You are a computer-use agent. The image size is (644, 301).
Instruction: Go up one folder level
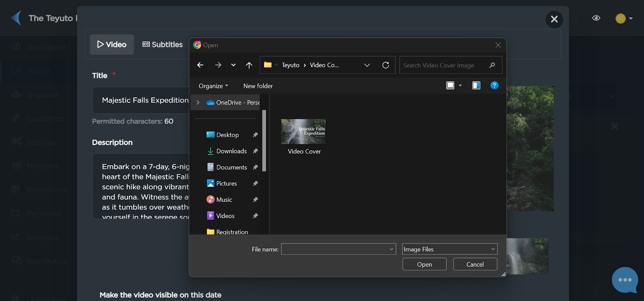pyautogui.click(x=249, y=65)
